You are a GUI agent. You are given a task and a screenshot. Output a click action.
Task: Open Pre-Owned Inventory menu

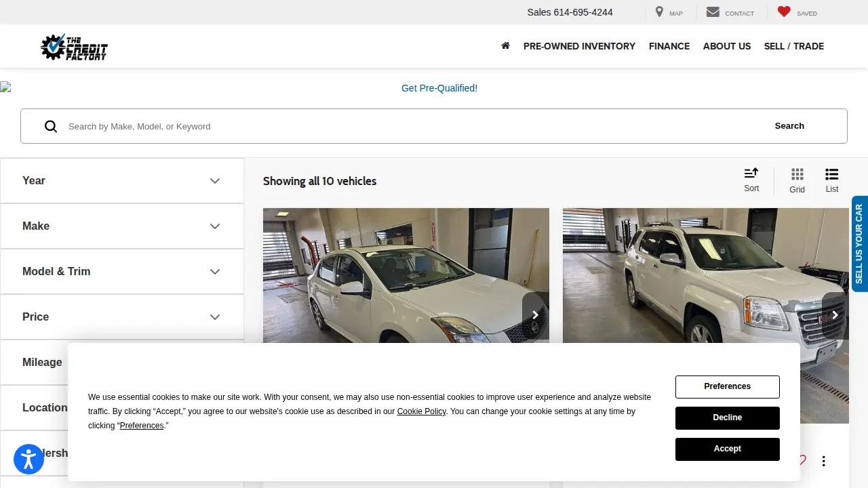click(x=579, y=46)
